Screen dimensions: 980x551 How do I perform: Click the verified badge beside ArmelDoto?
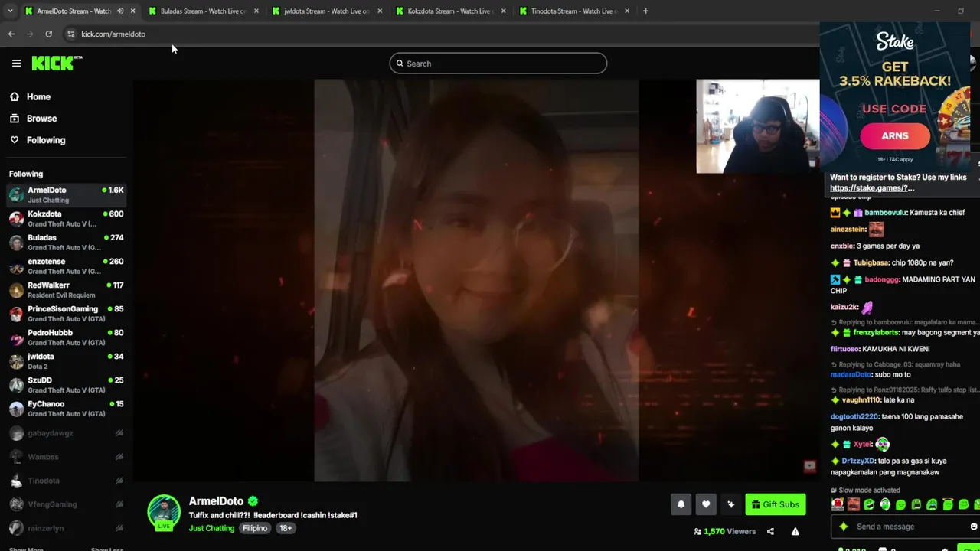pos(253,501)
